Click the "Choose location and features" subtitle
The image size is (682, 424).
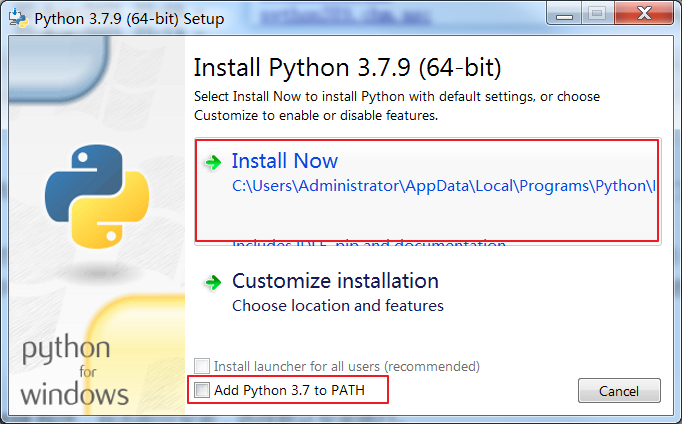pyautogui.click(x=337, y=305)
